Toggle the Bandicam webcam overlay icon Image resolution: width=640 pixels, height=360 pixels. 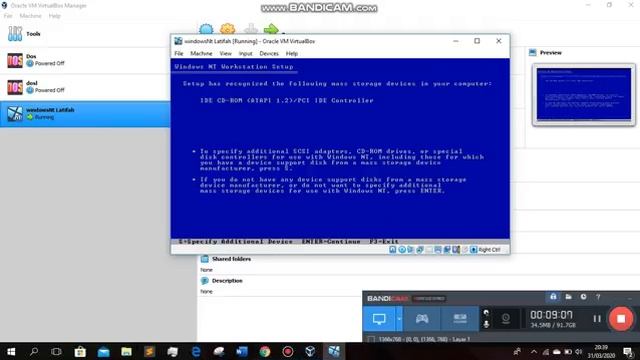(x=506, y=318)
